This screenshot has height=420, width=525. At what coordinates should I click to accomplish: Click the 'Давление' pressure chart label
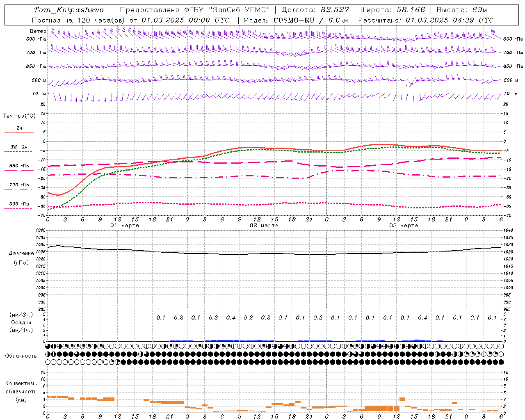[x=21, y=253]
